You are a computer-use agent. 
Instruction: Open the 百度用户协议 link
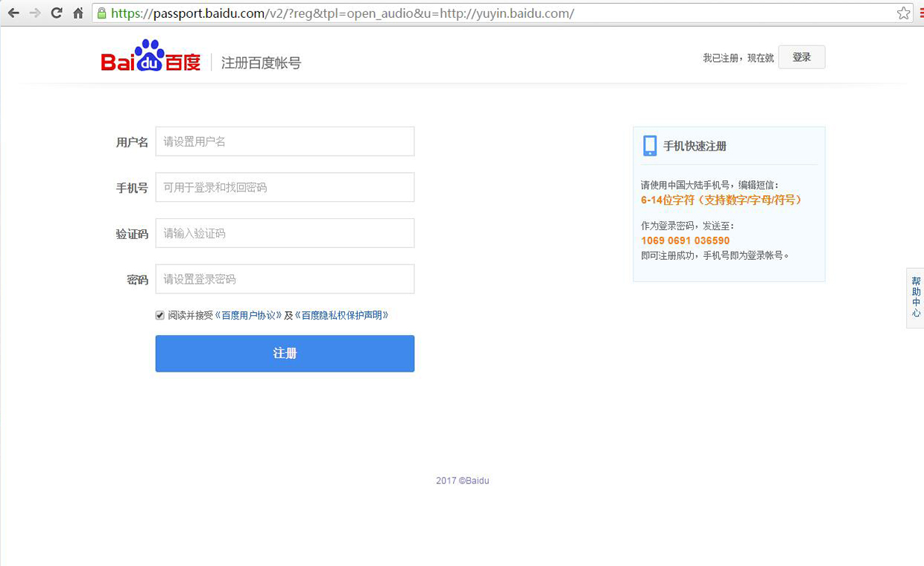pos(248,315)
